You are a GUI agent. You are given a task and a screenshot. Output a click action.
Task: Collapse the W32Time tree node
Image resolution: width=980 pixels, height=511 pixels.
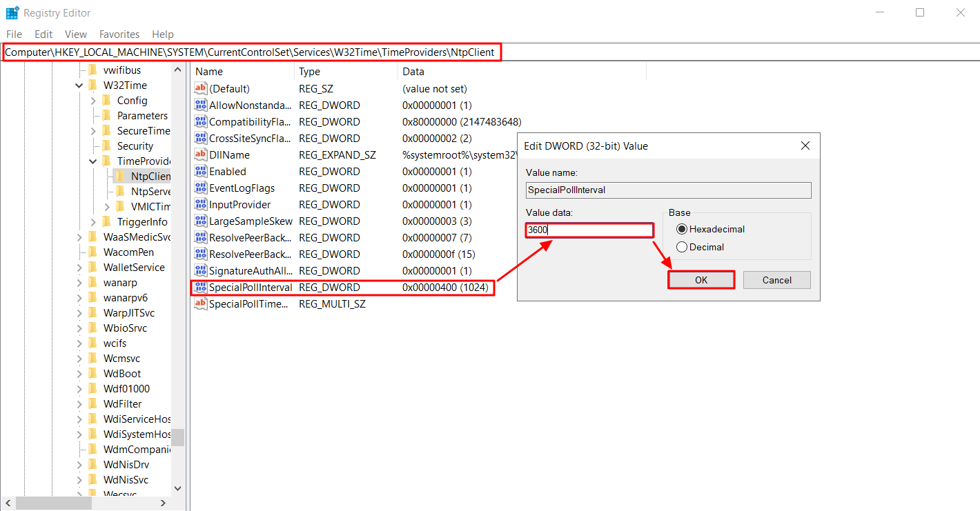[x=79, y=86]
